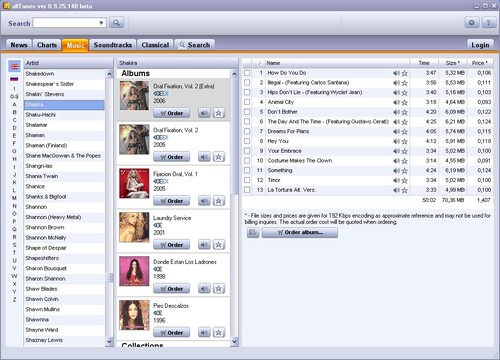Viewport: 500px width, 360px height.
Task: Click the magnifier search icon button
Action: (x=116, y=23)
